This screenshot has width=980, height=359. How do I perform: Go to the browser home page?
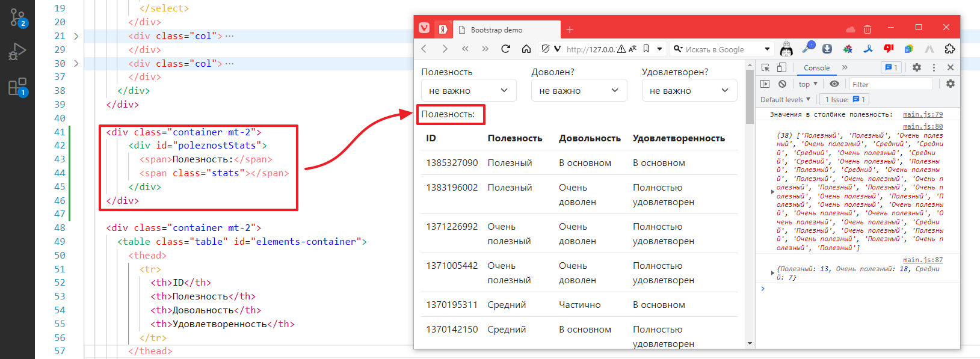526,49
